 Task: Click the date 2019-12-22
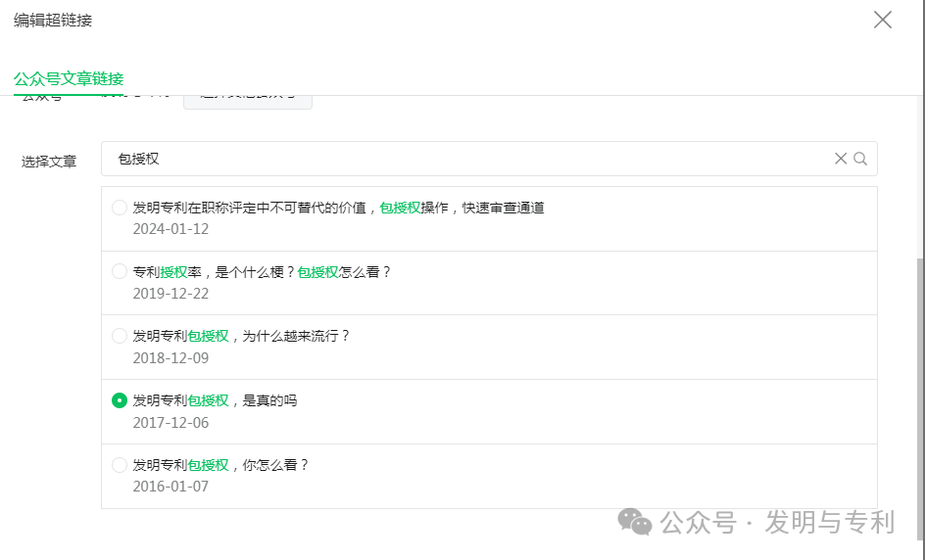point(170,294)
